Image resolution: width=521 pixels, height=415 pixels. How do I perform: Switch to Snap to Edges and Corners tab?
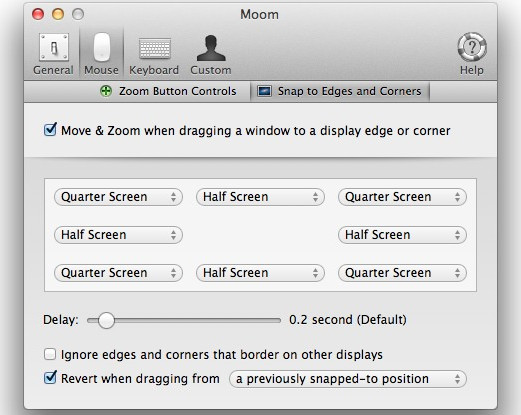(339, 91)
